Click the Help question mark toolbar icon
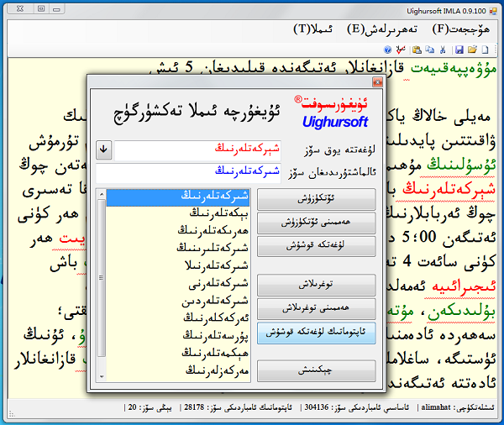 (387, 50)
